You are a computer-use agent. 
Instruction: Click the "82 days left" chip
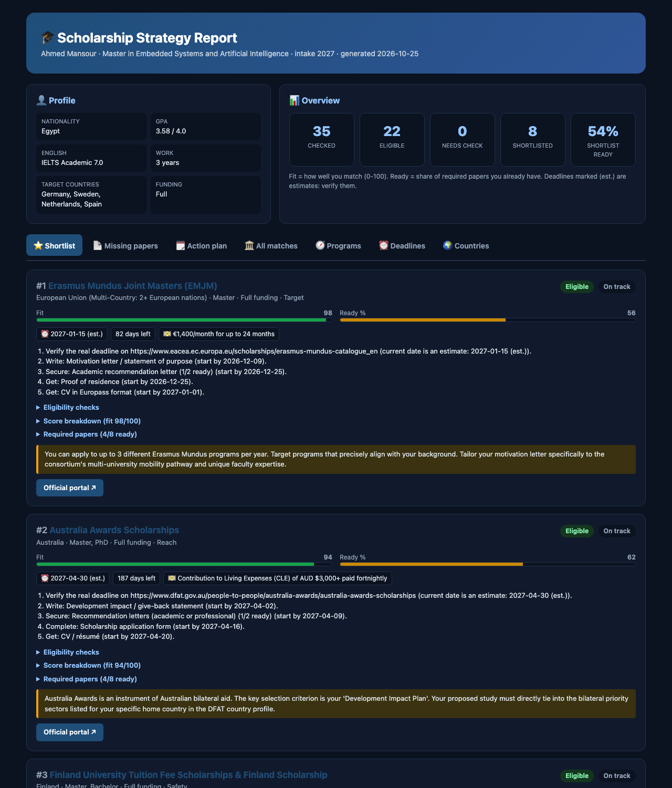click(x=133, y=334)
